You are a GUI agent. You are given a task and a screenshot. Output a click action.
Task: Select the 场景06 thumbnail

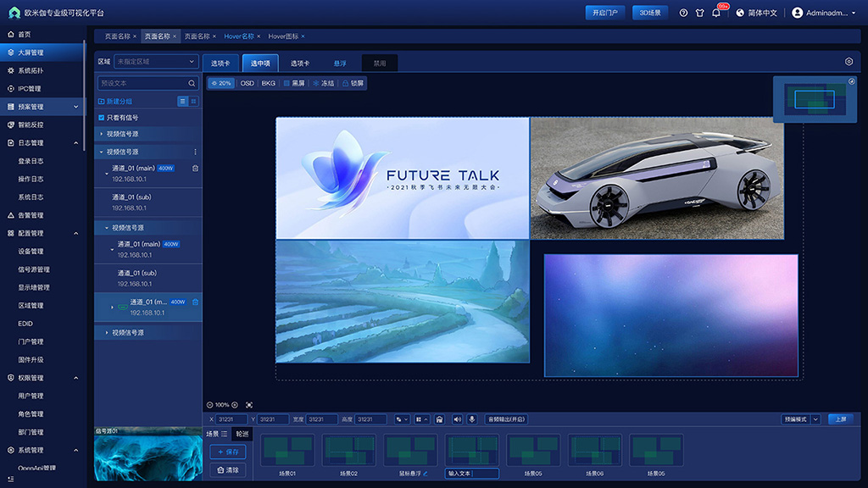[594, 450]
